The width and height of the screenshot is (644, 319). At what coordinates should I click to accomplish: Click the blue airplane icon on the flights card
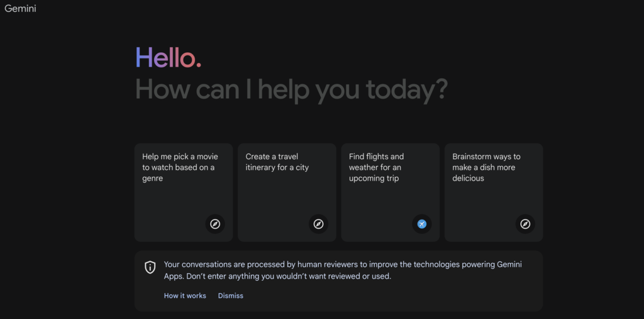(x=422, y=224)
